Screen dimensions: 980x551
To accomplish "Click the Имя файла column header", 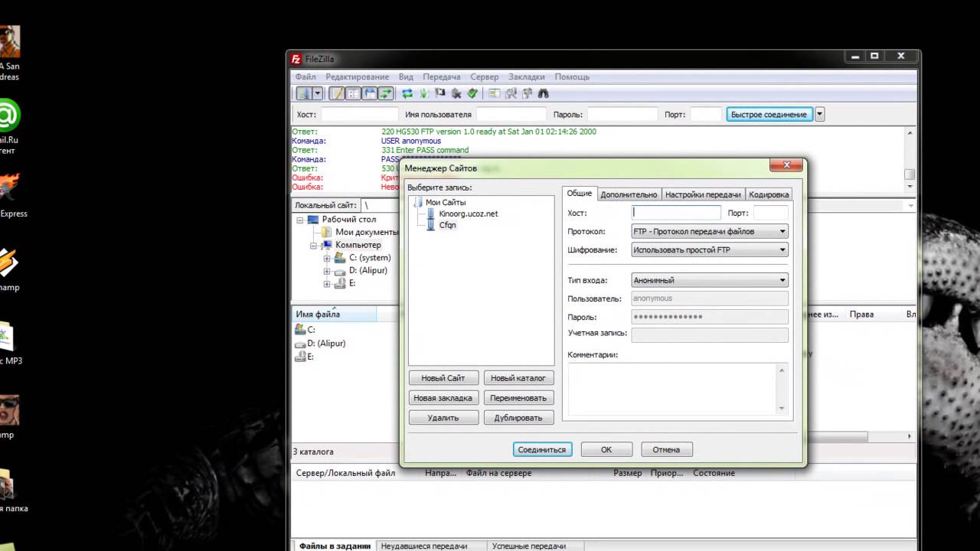I will point(335,314).
